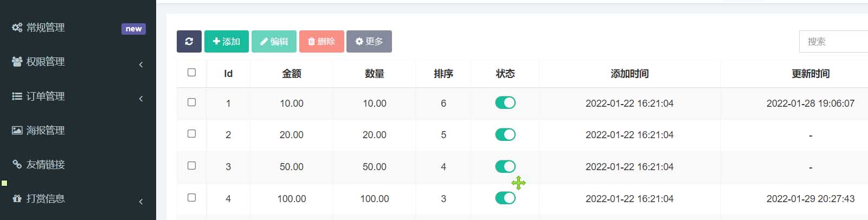Turn off the status toggle for Id 1
This screenshot has width=868, height=220.
point(505,102)
